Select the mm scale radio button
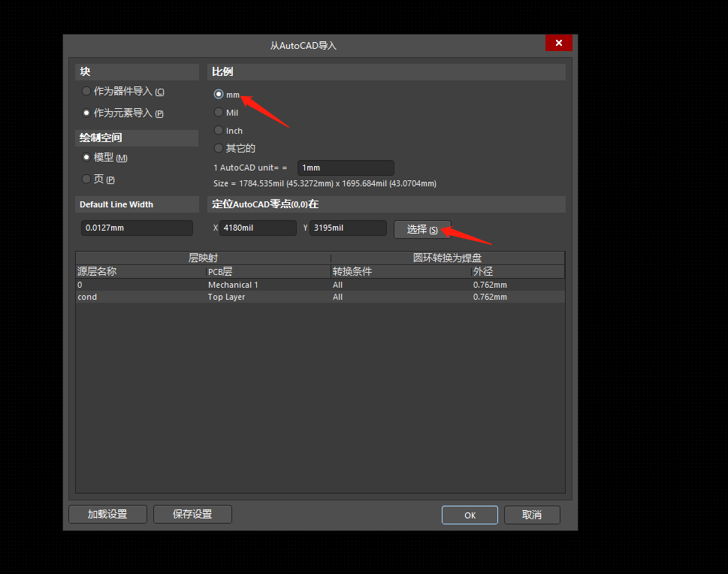728x574 pixels. click(219, 94)
